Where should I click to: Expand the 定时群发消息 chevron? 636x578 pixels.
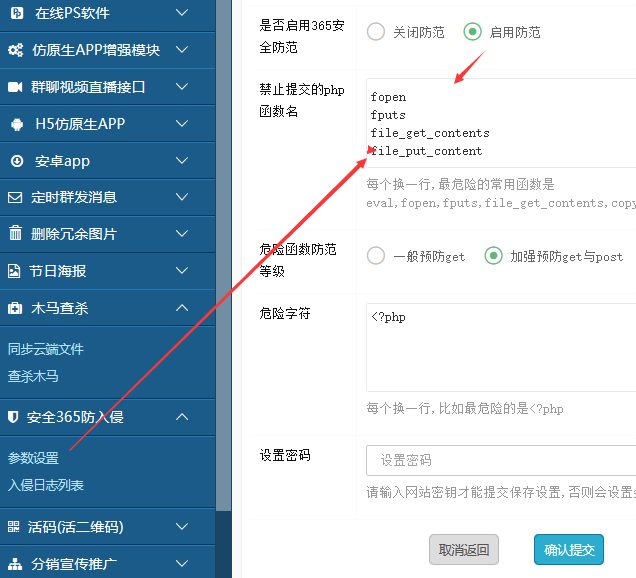point(182,197)
